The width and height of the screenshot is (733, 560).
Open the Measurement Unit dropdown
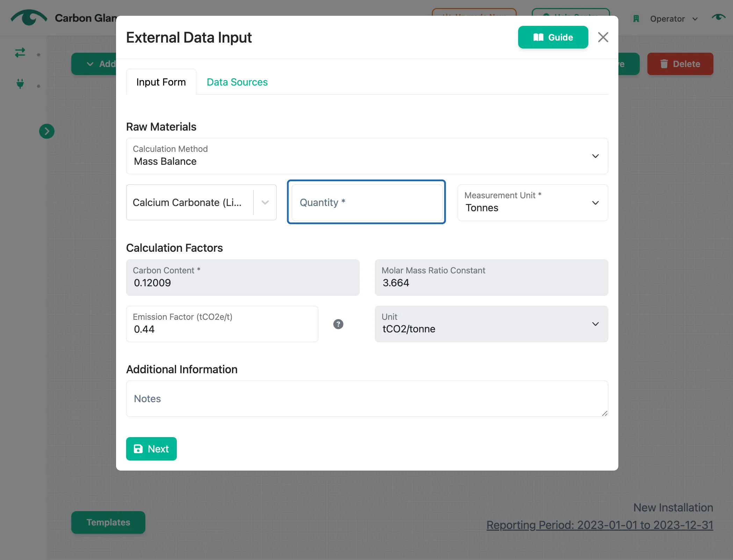point(533,202)
